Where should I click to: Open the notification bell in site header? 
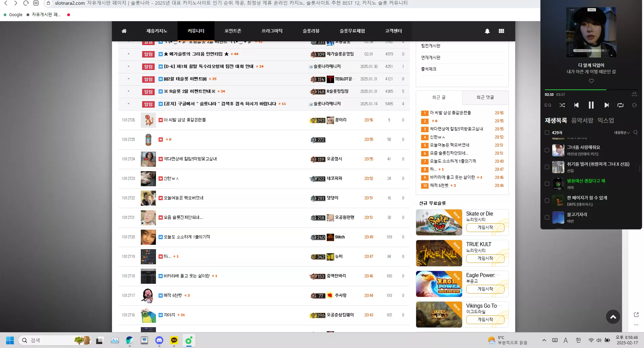click(487, 31)
